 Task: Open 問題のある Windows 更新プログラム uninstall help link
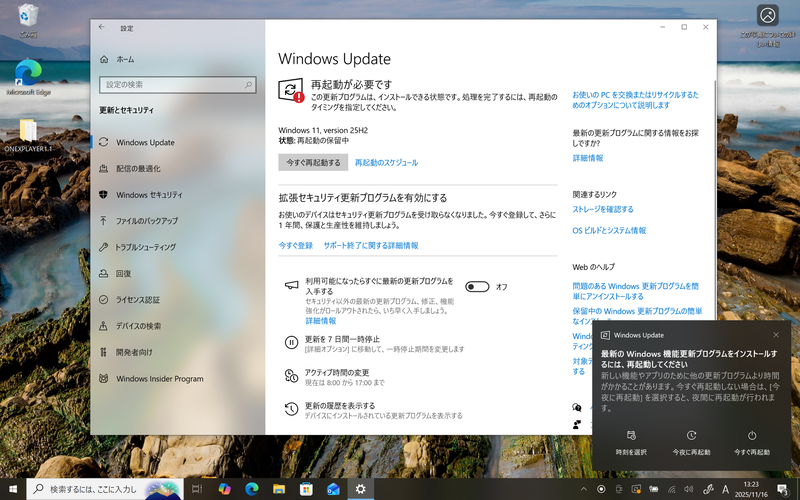pyautogui.click(x=635, y=291)
